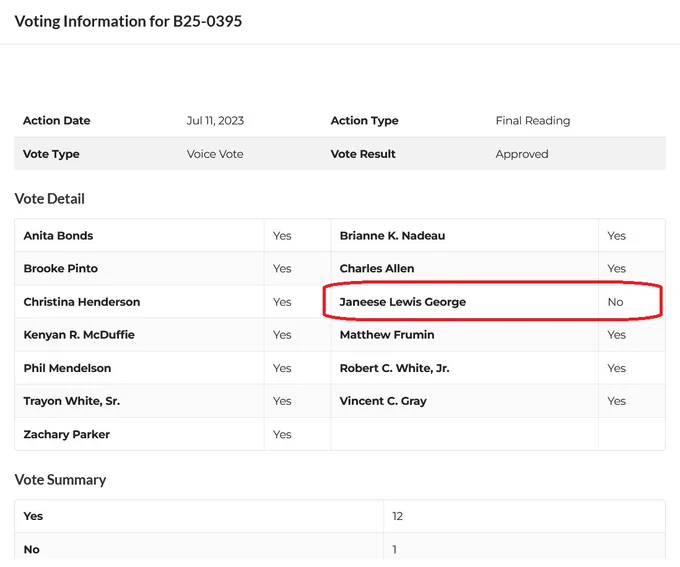
Task: Select the name 'Phil Mendelson'
Action: coord(68,368)
